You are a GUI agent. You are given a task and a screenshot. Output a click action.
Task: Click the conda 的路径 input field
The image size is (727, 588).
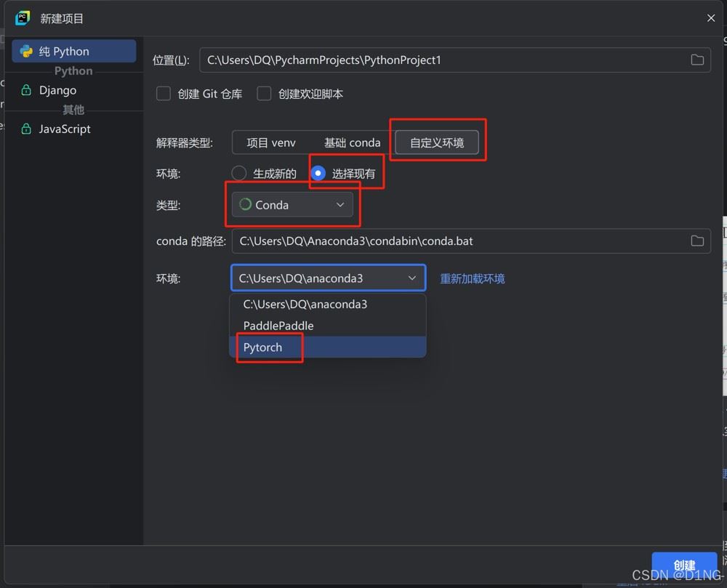tap(470, 241)
